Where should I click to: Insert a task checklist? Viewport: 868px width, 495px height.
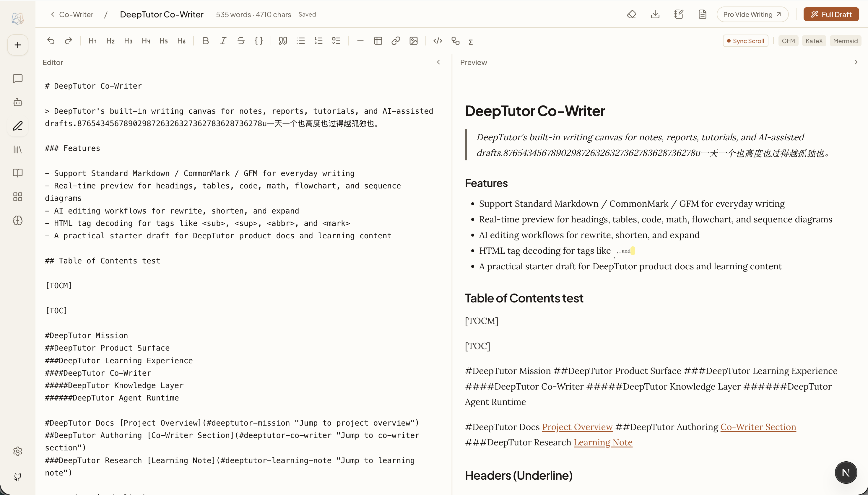(x=336, y=41)
